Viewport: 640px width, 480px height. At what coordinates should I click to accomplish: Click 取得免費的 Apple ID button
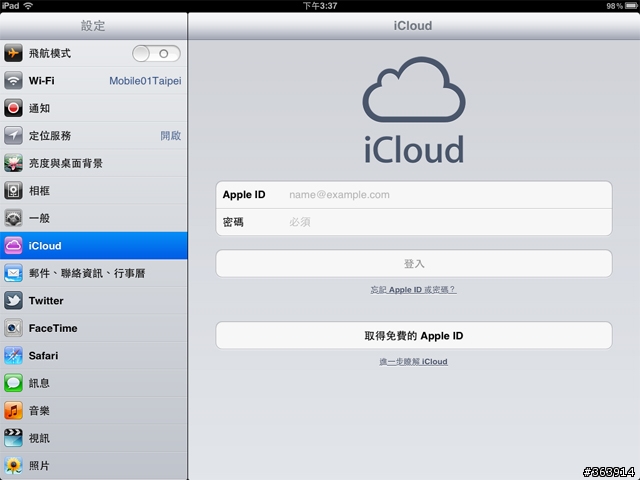click(414, 336)
